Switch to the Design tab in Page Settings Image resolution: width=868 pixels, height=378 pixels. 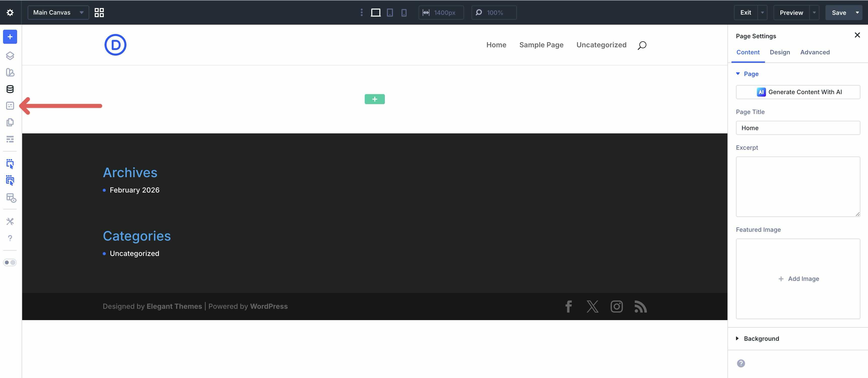point(780,52)
